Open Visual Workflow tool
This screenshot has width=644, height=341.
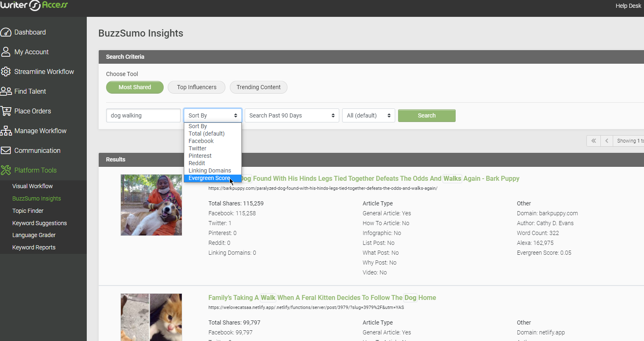32,186
